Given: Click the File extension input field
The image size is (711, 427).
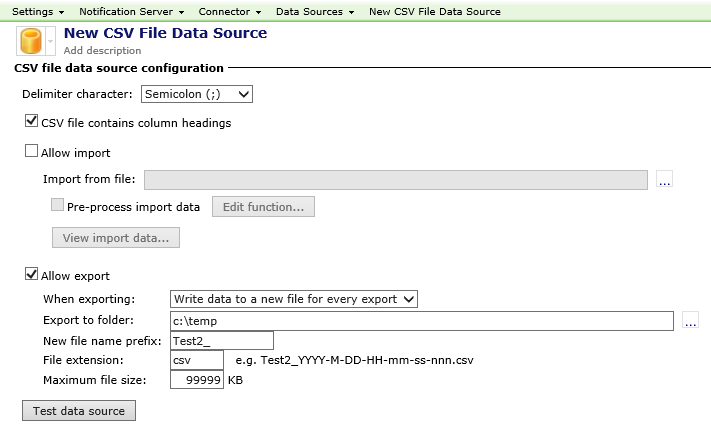Looking at the screenshot, I should point(196,360).
